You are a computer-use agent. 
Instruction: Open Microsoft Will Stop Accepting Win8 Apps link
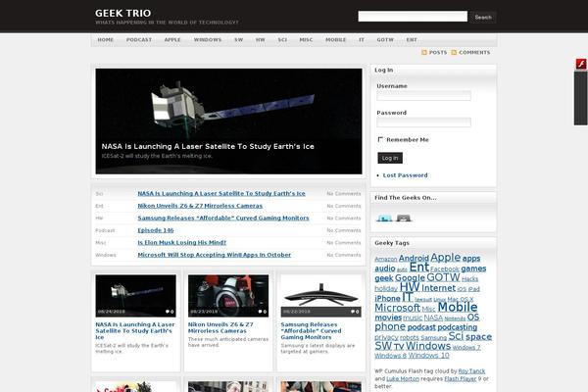[x=214, y=255]
